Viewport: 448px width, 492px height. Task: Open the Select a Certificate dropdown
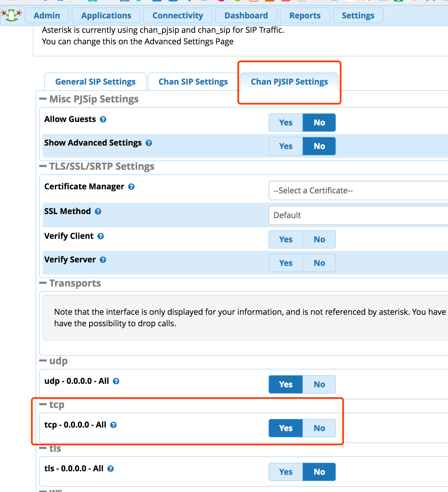358,190
